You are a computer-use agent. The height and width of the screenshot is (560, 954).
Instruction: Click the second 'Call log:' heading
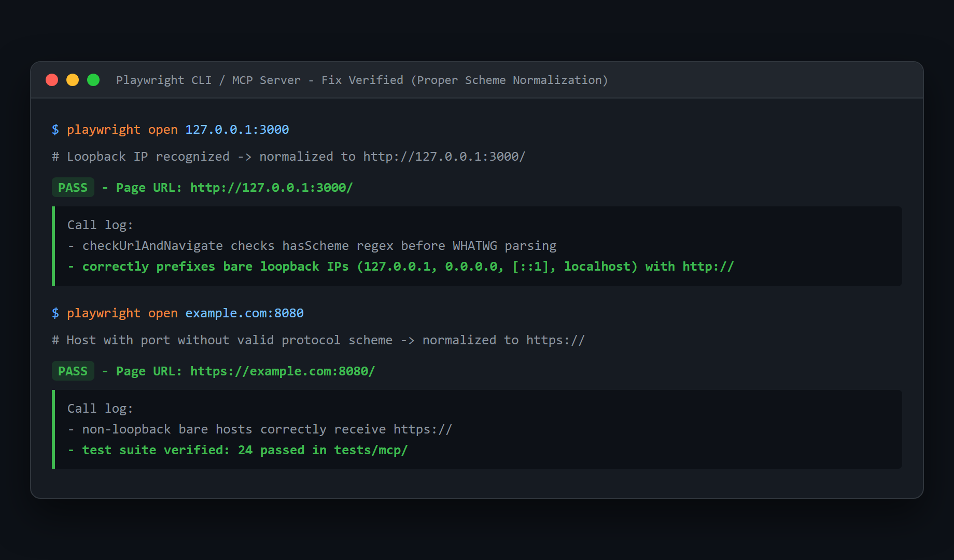point(100,409)
